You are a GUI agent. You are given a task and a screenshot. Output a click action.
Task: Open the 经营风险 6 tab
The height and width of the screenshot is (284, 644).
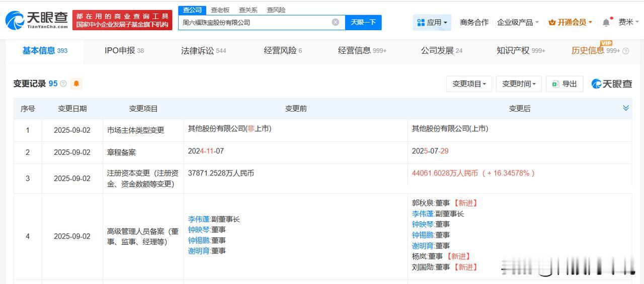[x=283, y=50]
